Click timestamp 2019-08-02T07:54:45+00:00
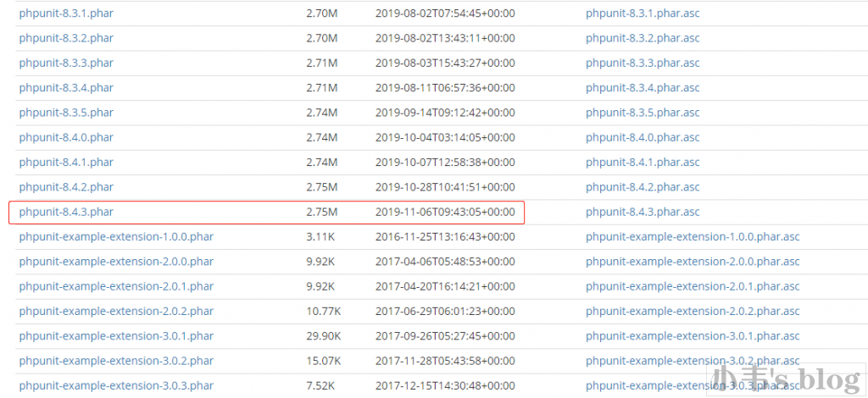This screenshot has width=868, height=398. 445,14
